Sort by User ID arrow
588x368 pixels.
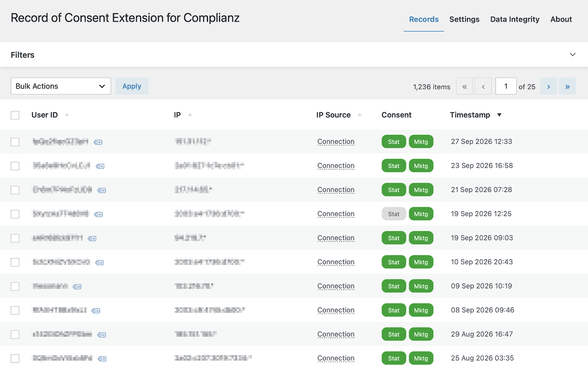[67, 115]
